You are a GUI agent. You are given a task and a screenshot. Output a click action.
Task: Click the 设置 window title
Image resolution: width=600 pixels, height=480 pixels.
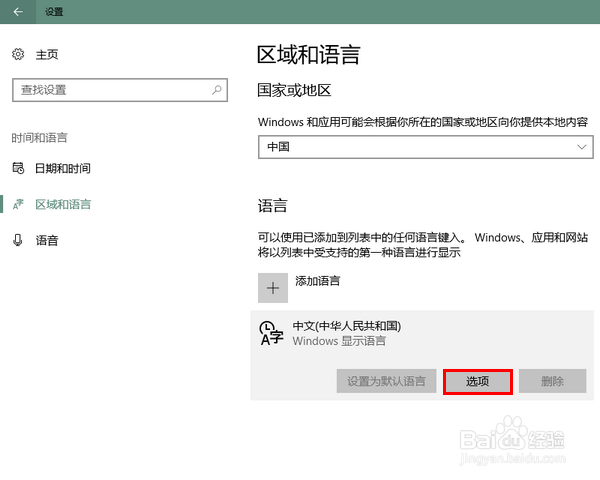(54, 12)
